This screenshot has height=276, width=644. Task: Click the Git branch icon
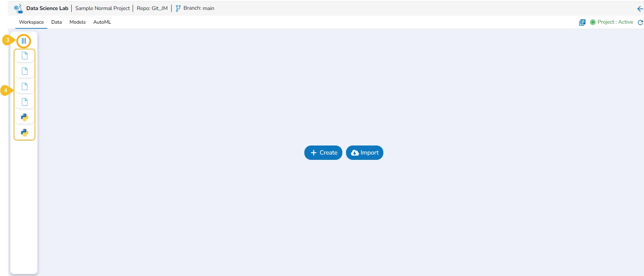pyautogui.click(x=178, y=8)
